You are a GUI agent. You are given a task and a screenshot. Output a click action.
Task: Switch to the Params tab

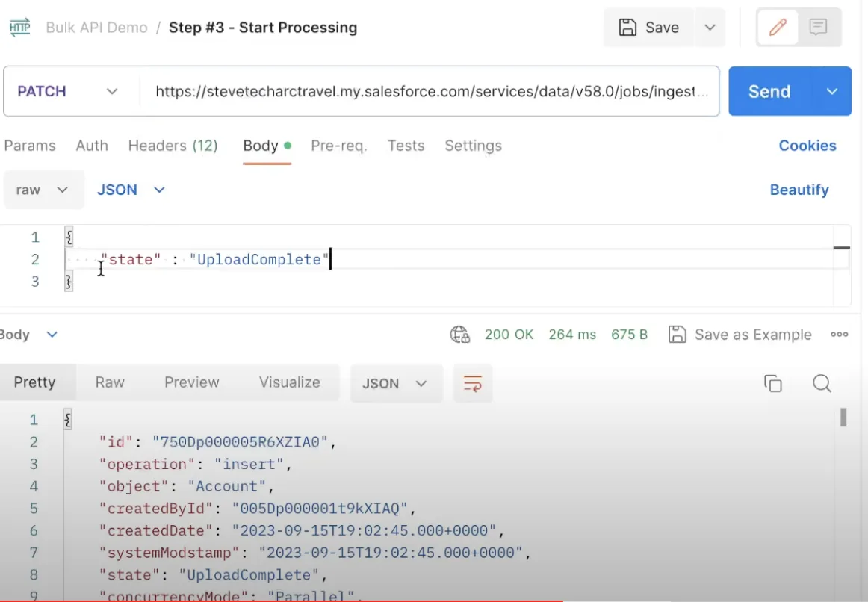[30, 146]
